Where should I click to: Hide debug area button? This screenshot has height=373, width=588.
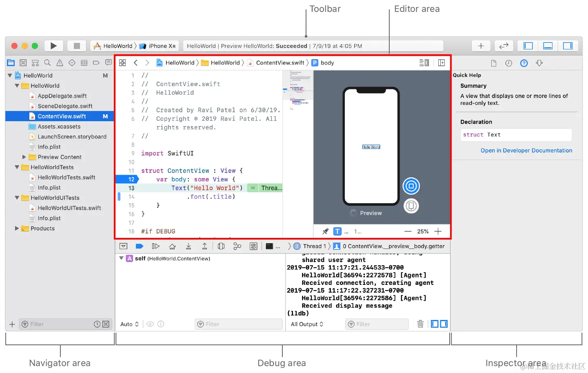pos(123,246)
